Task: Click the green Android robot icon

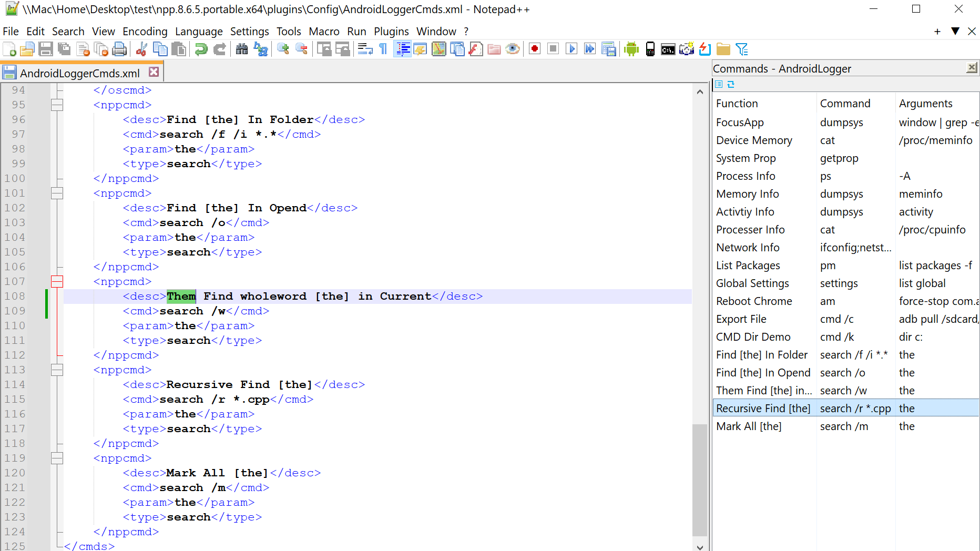Action: [631, 49]
